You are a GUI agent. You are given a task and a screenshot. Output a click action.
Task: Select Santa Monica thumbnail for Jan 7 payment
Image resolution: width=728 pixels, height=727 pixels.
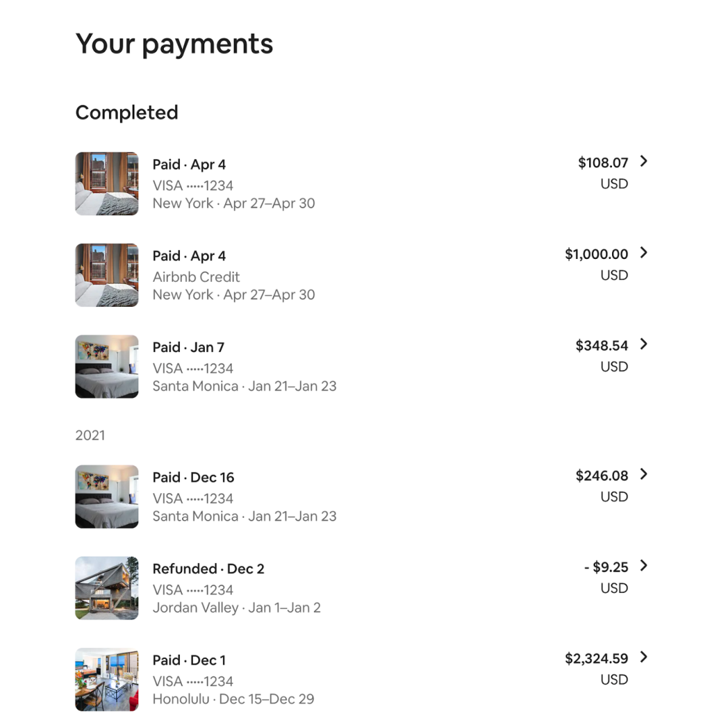[x=107, y=366]
